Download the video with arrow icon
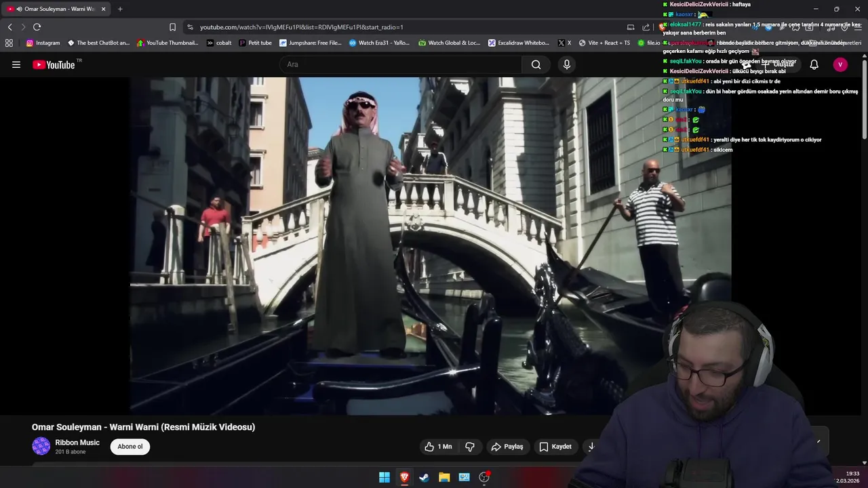Image resolution: width=868 pixels, height=488 pixels. (591, 447)
